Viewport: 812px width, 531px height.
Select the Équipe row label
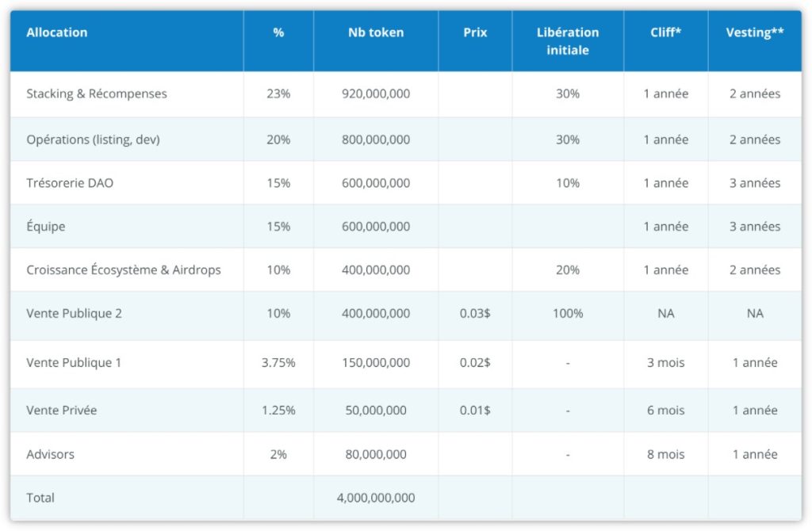46,226
